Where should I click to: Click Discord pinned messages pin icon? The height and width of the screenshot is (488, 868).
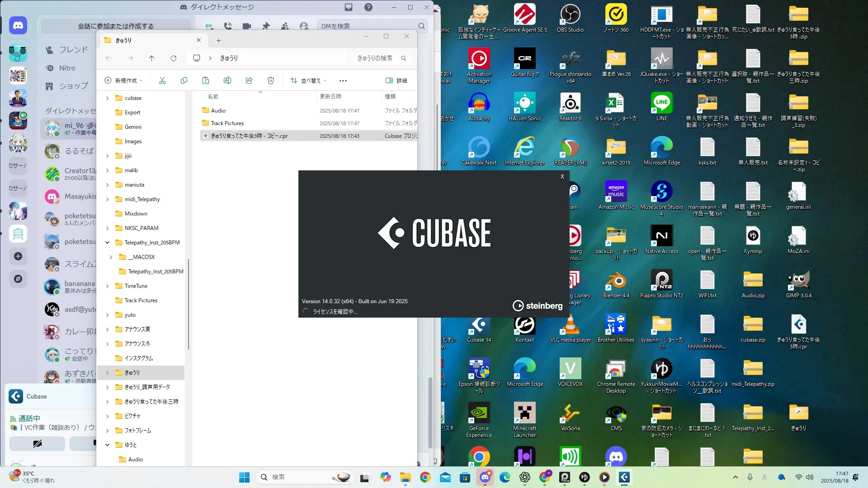pos(266,26)
